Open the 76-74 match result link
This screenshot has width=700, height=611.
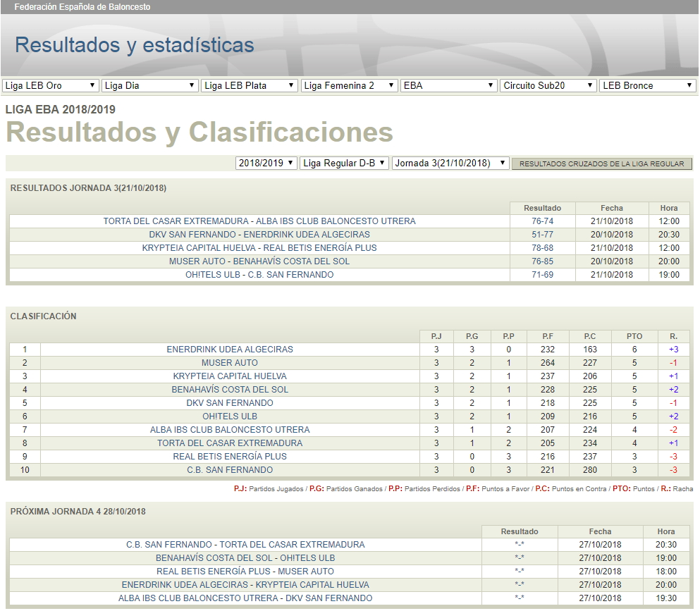point(542,221)
